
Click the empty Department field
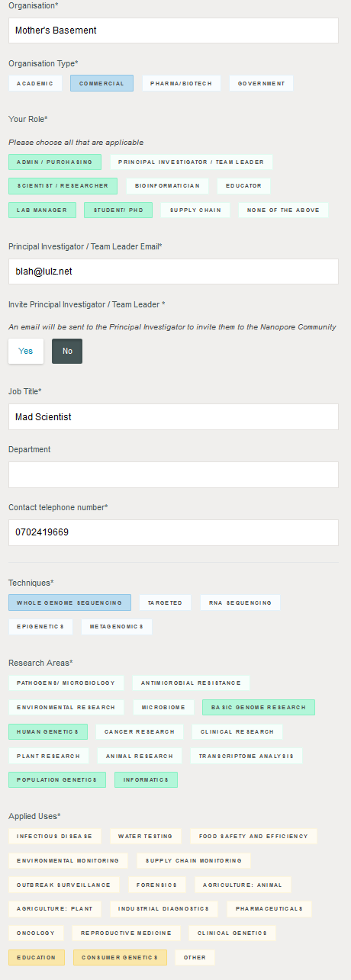pos(173,474)
